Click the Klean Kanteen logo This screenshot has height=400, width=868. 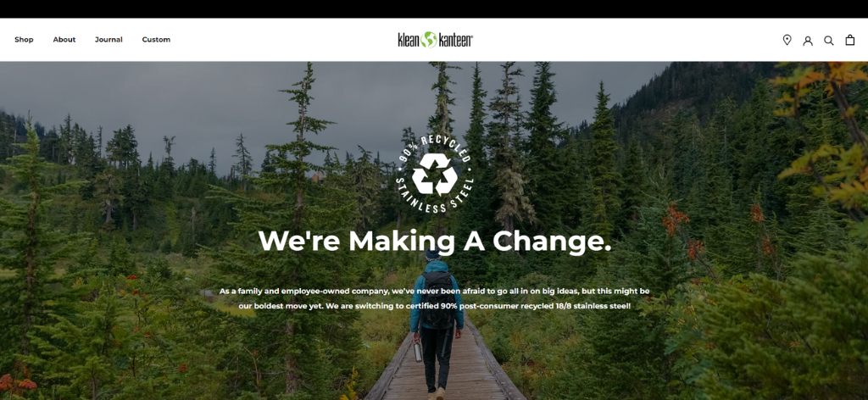[x=435, y=40]
